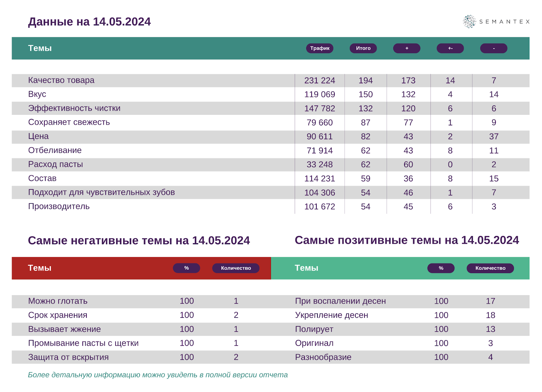Click the 'Расход пасты' row label
The width and height of the screenshot is (542, 392).
56,164
